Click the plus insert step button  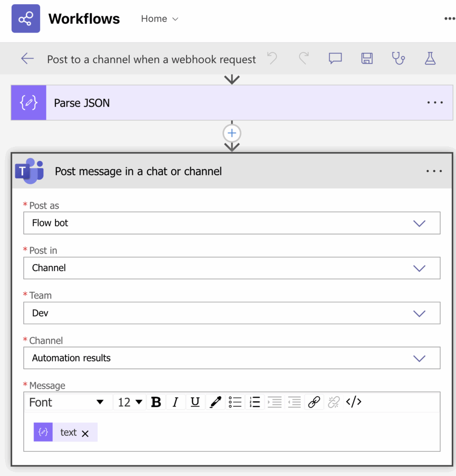click(232, 134)
